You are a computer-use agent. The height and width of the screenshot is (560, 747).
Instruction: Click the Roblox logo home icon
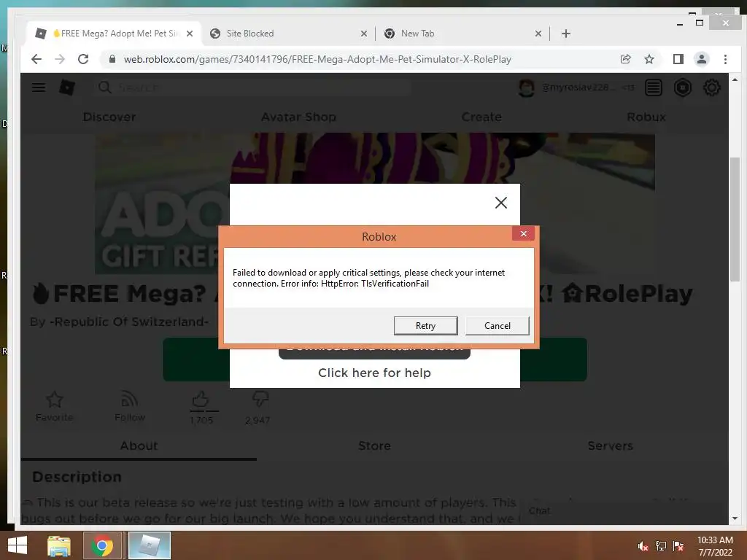(66, 87)
